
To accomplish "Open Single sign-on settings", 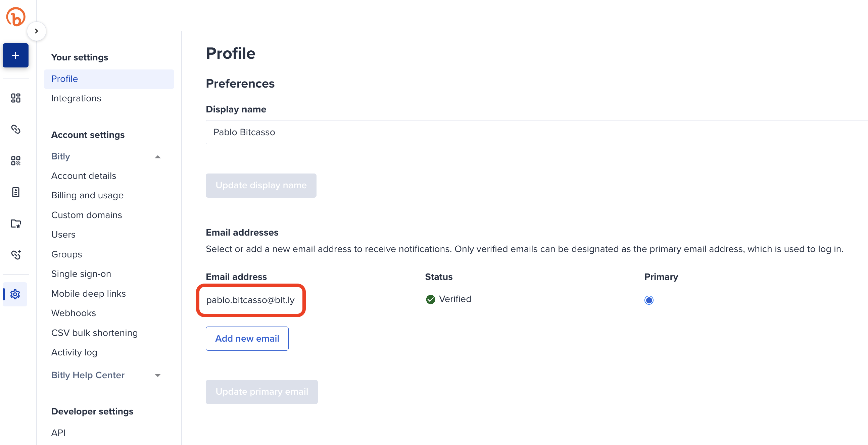I will click(x=81, y=274).
